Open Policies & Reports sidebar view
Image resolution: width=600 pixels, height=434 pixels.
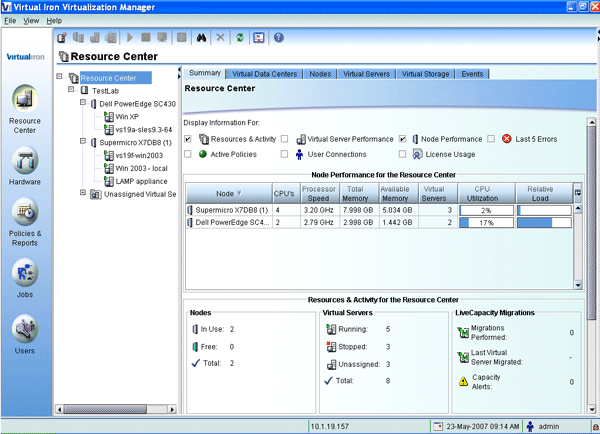pos(25,212)
